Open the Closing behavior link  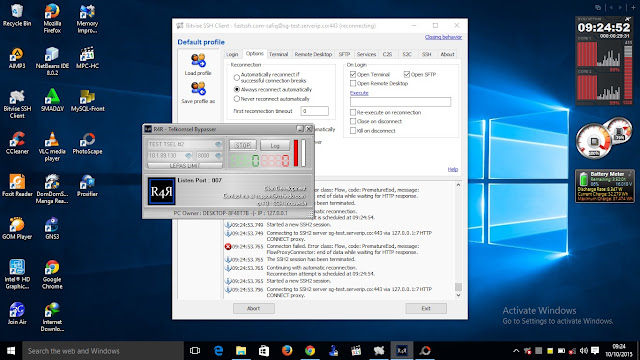[443, 37]
